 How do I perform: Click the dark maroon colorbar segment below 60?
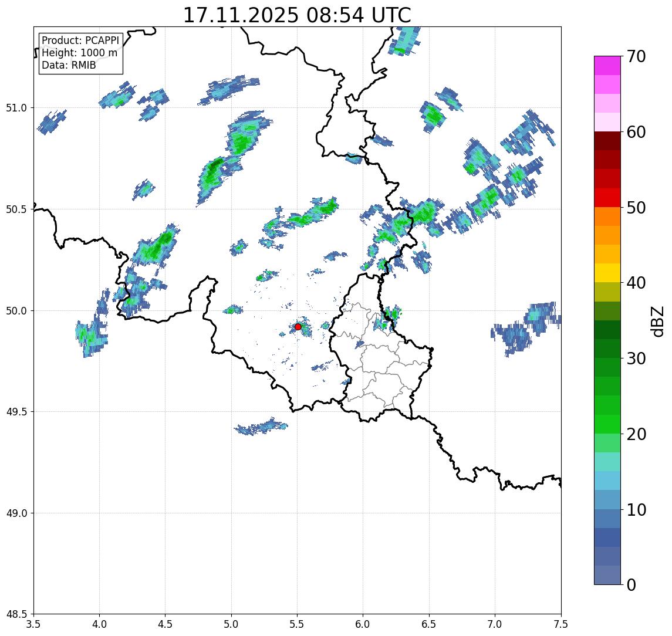point(607,141)
